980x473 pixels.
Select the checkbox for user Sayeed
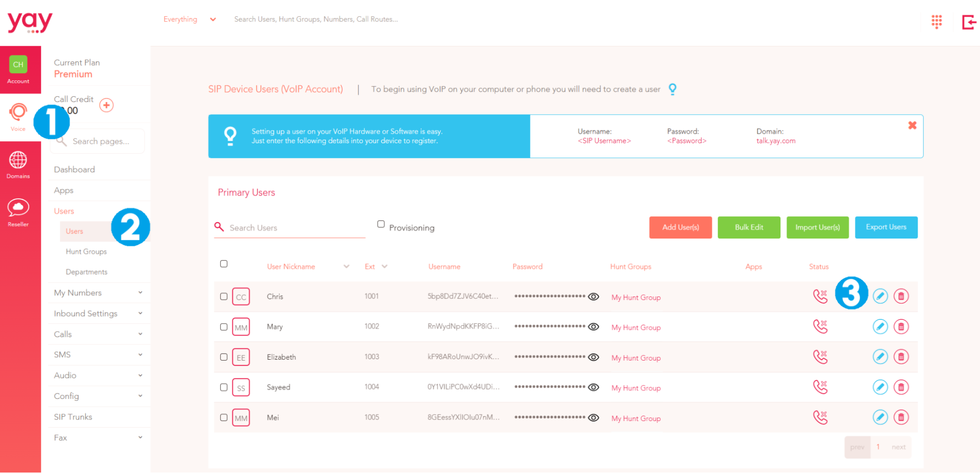point(224,387)
